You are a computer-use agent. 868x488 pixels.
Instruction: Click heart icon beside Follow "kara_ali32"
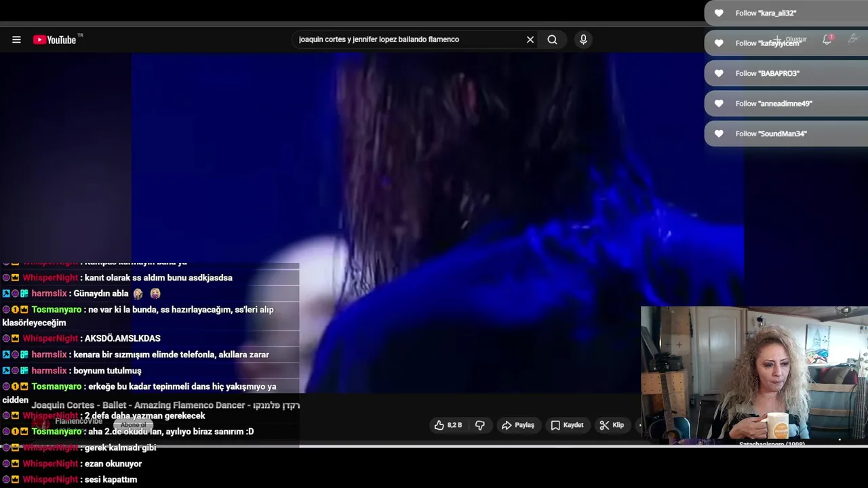[719, 13]
